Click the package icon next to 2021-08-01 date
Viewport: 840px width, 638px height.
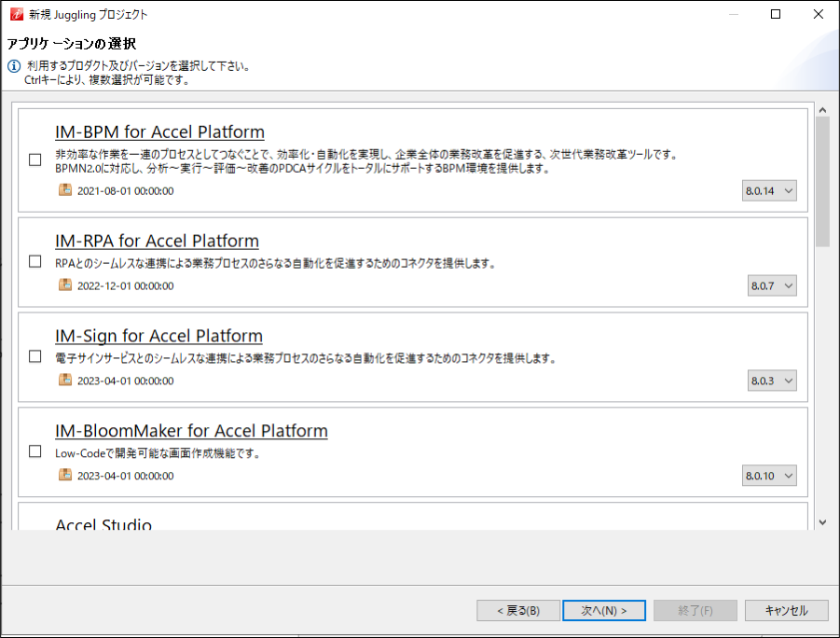coord(65,190)
